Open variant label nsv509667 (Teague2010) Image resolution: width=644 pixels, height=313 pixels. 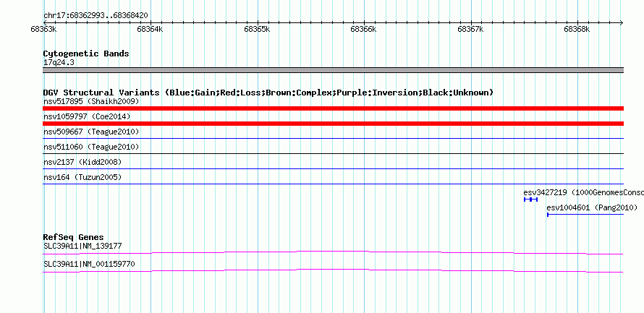pos(91,132)
